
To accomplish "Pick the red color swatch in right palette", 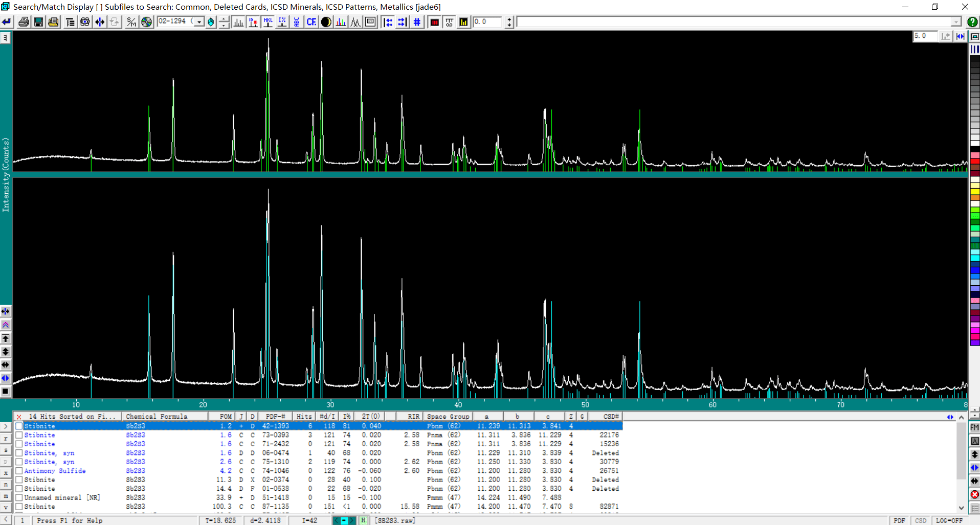I will pyautogui.click(x=975, y=161).
